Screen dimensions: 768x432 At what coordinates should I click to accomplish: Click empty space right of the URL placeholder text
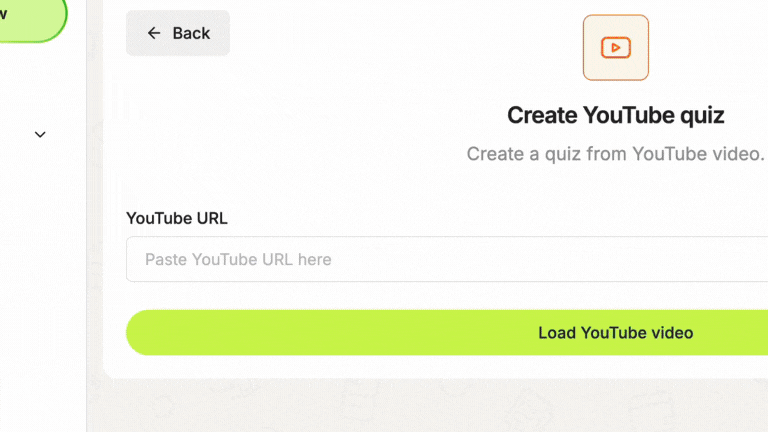539,259
